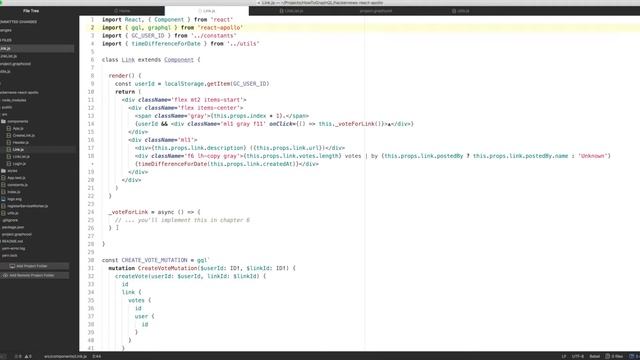The image size is (640, 360).
Task: Click file path in status bar
Action: [65, 356]
